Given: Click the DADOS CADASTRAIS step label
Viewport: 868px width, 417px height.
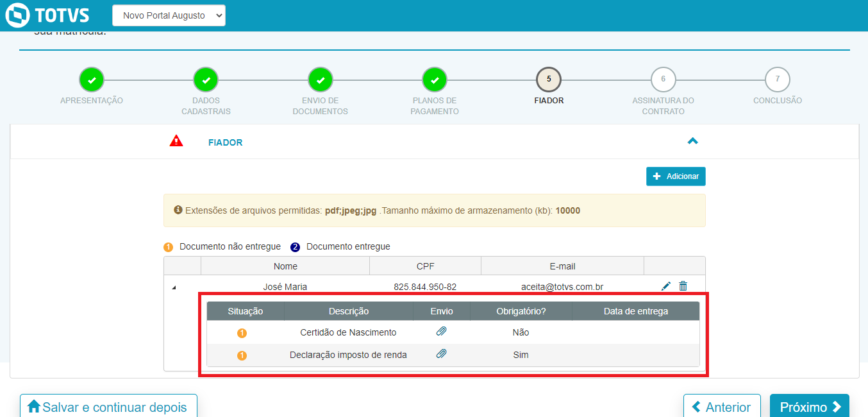Looking at the screenshot, I should (x=206, y=106).
